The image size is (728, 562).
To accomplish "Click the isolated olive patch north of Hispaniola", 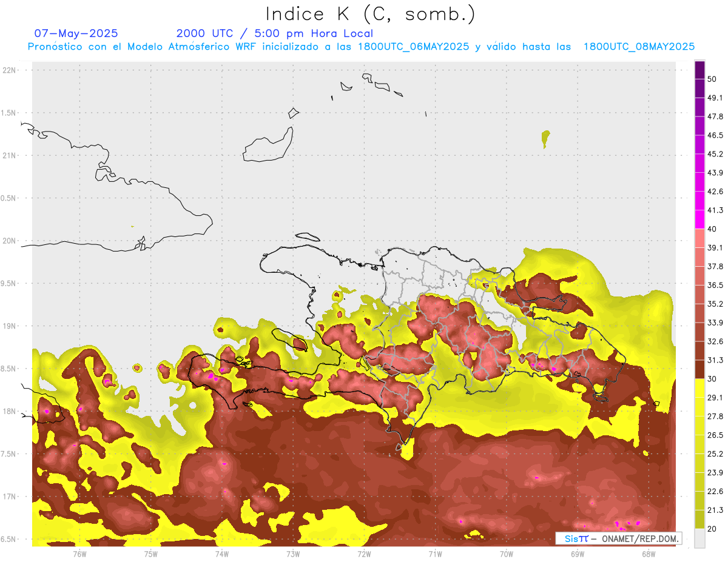I will 545,139.
